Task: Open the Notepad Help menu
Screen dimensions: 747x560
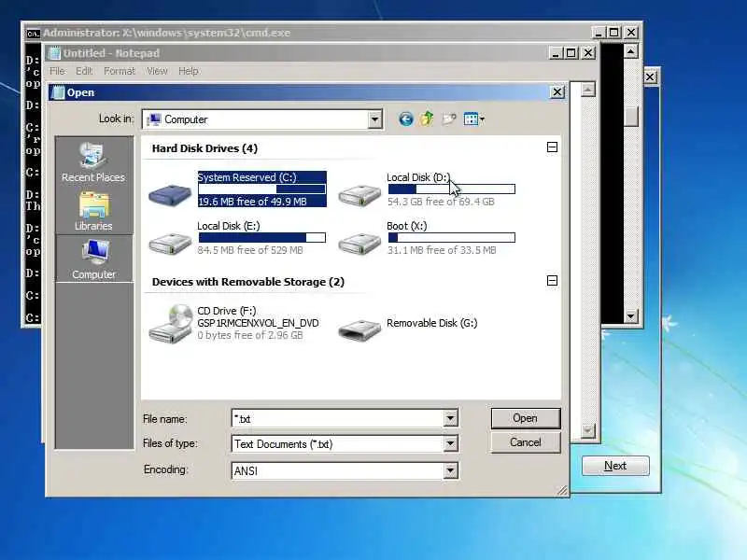Action: pos(189,71)
